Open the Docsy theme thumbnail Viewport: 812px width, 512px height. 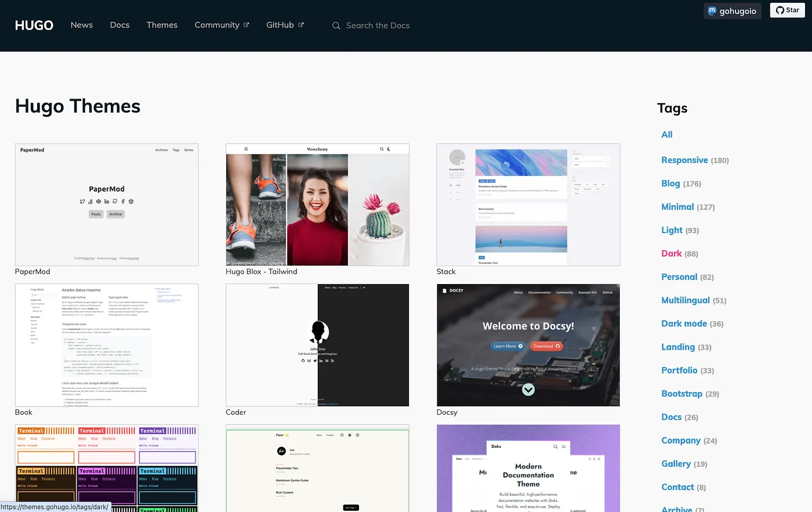[x=528, y=345]
